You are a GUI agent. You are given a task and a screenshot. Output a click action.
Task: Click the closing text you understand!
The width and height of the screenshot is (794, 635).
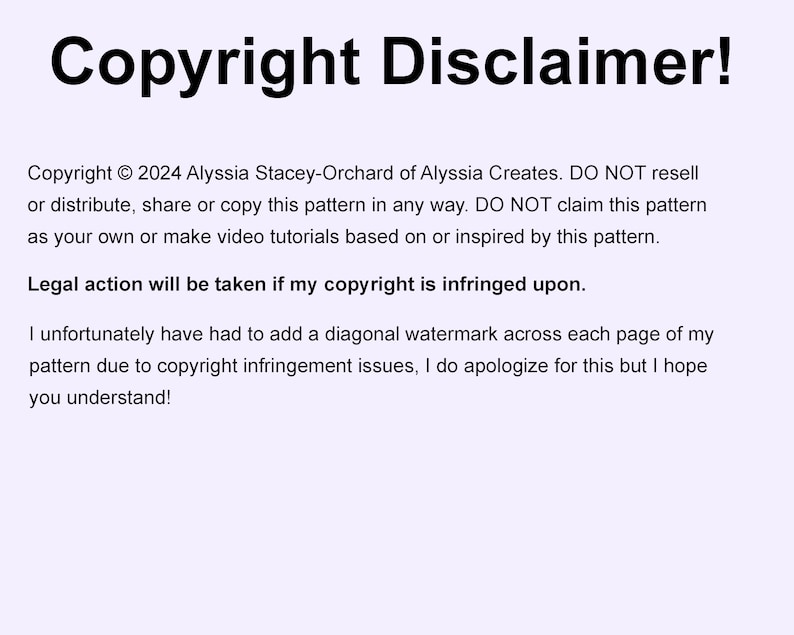pyautogui.click(x=100, y=398)
